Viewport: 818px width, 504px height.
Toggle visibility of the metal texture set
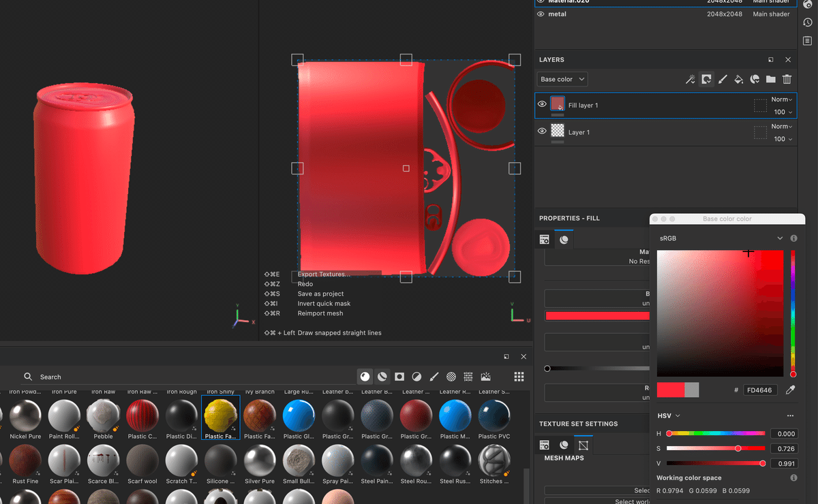(540, 14)
